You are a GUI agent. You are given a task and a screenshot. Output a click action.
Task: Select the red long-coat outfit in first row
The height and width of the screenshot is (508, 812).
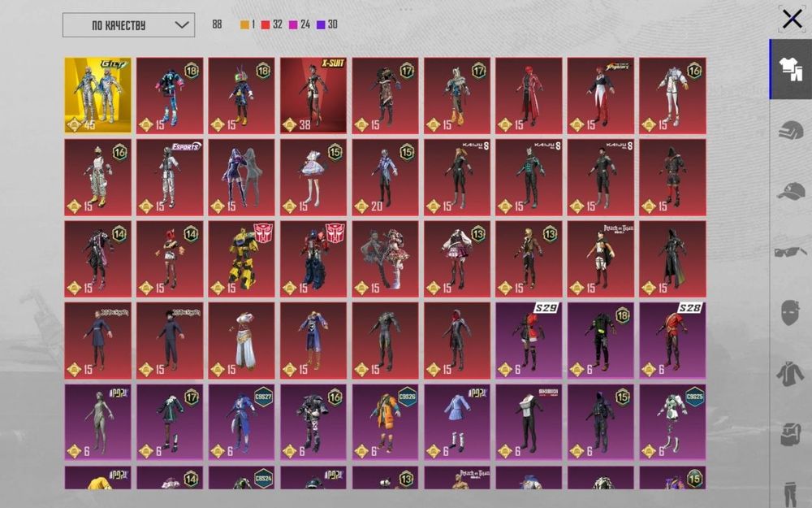[x=529, y=95]
